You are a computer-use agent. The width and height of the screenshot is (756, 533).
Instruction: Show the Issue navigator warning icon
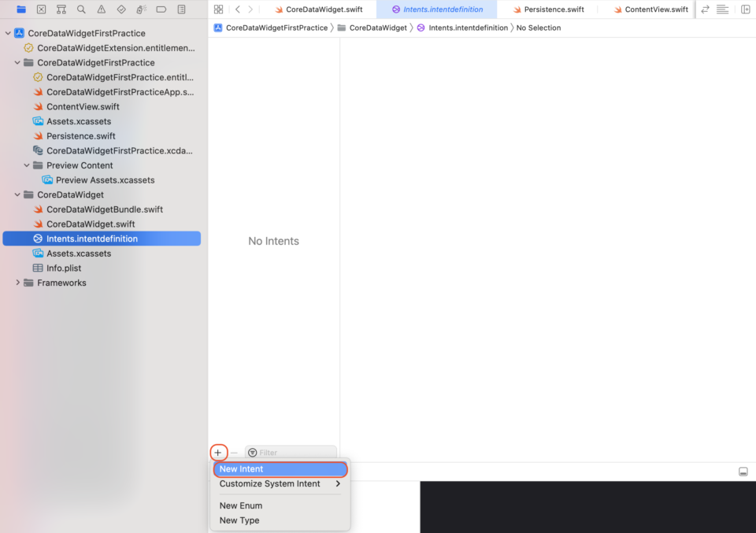(x=101, y=9)
